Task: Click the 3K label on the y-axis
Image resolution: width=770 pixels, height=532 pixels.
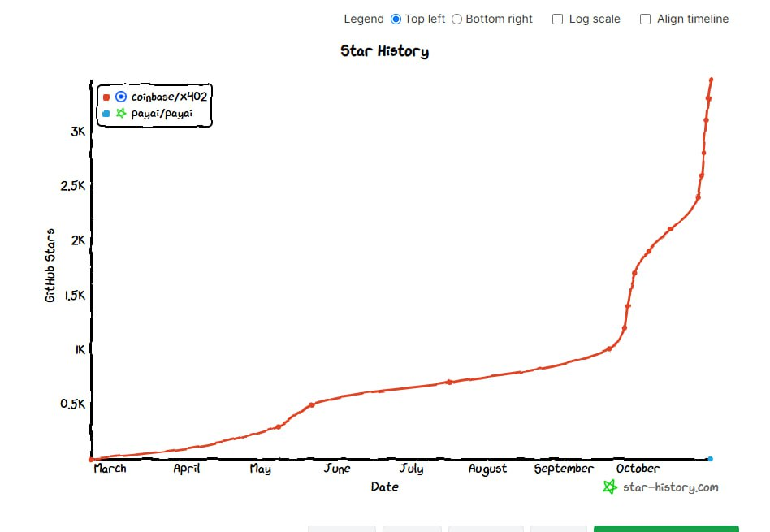Action: [x=77, y=132]
